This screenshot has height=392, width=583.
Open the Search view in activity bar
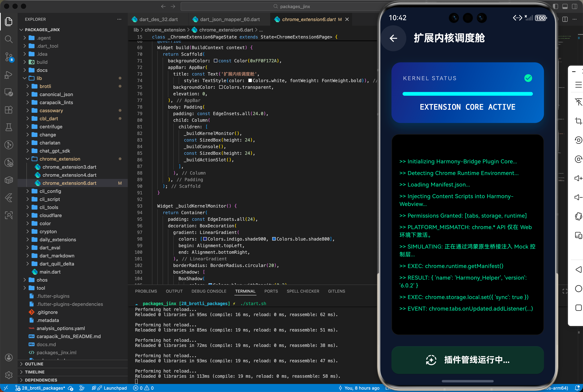click(9, 39)
